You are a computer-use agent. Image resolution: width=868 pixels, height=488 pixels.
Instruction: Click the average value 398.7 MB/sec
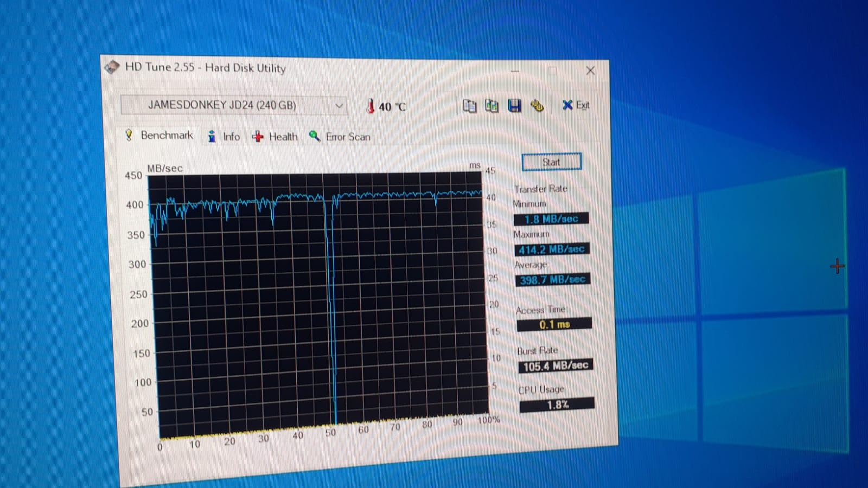pos(553,280)
